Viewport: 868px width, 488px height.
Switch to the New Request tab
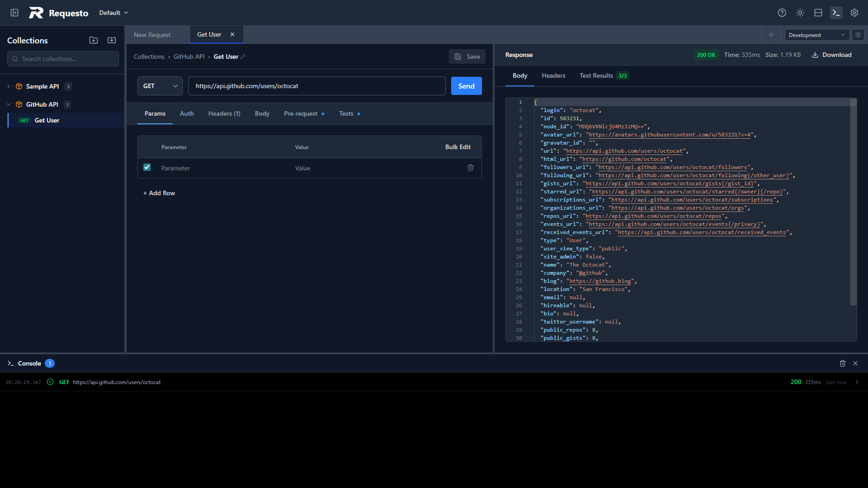[x=152, y=35]
